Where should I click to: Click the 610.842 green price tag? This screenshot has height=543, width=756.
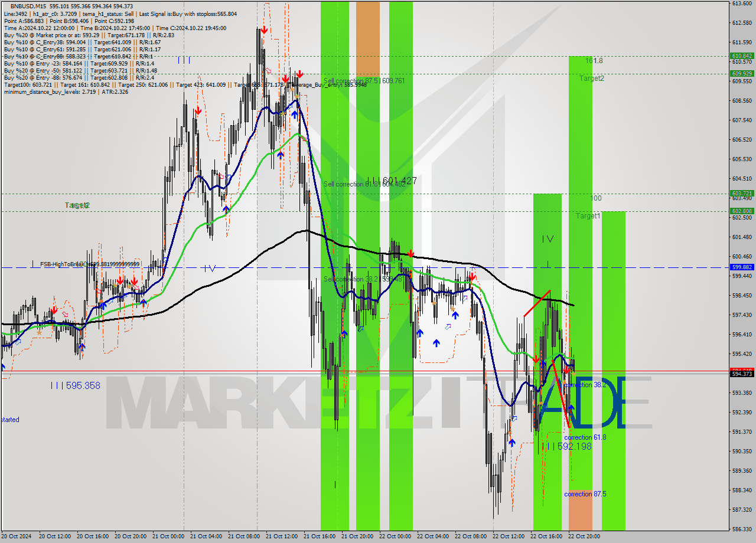click(x=742, y=56)
